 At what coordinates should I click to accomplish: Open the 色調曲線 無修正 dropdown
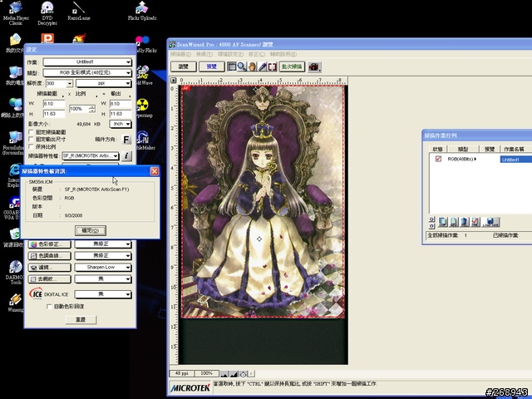click(103, 255)
